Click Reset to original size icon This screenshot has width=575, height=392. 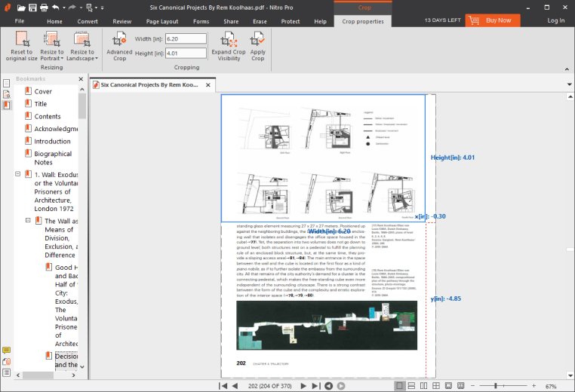22,46
